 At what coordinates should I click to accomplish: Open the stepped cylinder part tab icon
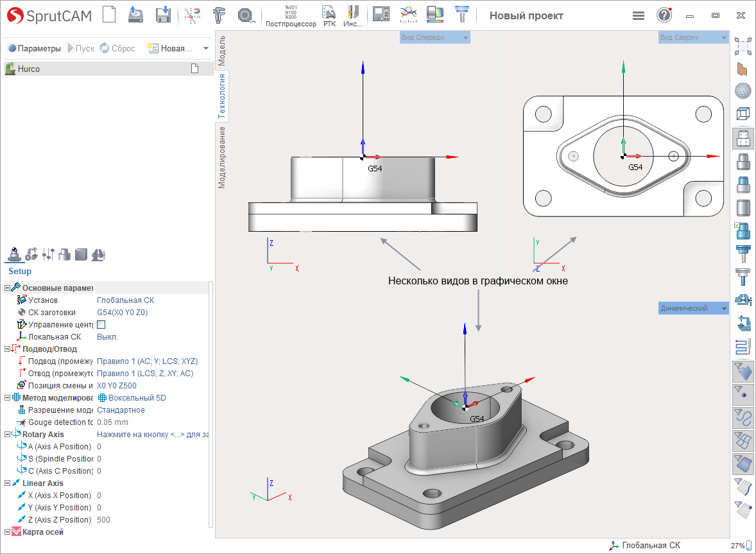click(65, 254)
